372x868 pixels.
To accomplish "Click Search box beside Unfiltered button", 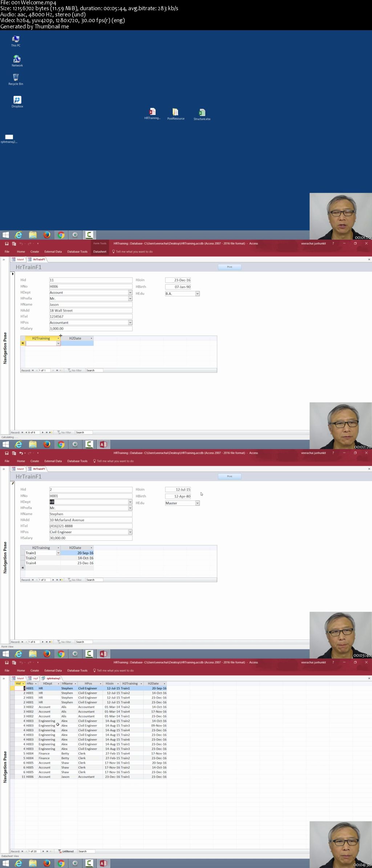I will pos(86,851).
